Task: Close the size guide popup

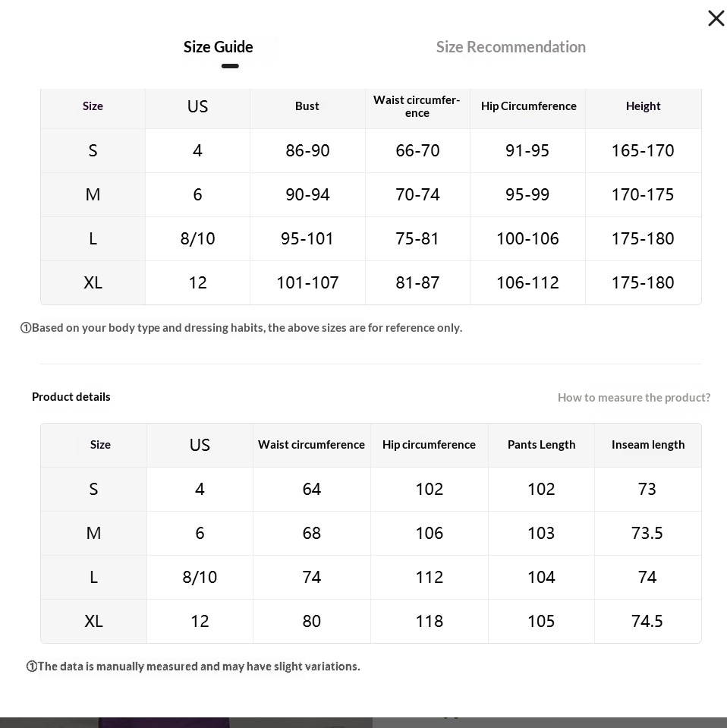Action: point(716,19)
